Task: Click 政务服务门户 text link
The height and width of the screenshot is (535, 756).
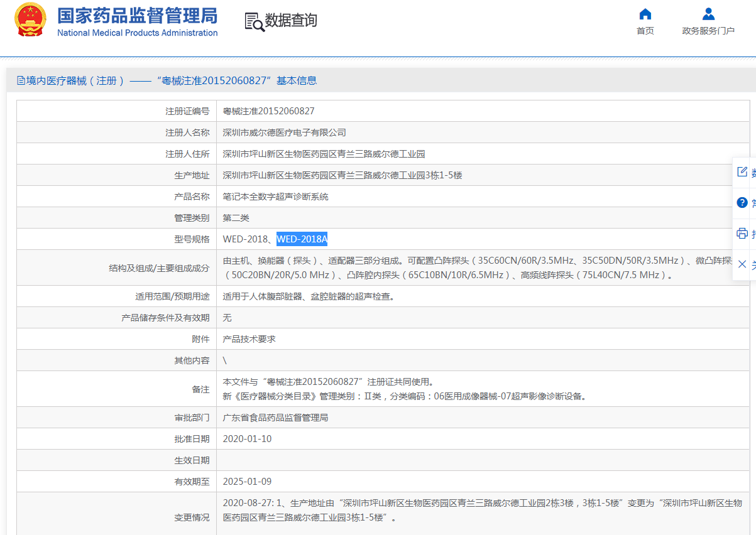Action: tap(708, 31)
